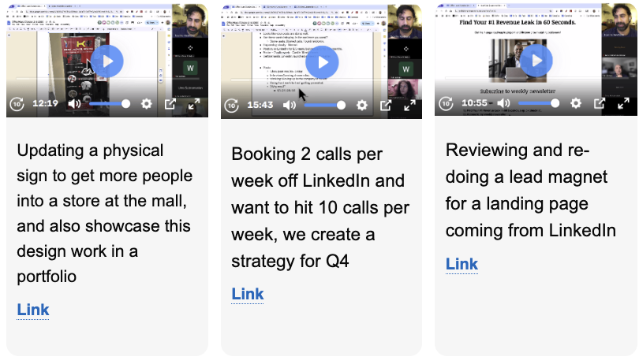
Task: Enter fullscreen on the first video
Action: coord(195,103)
